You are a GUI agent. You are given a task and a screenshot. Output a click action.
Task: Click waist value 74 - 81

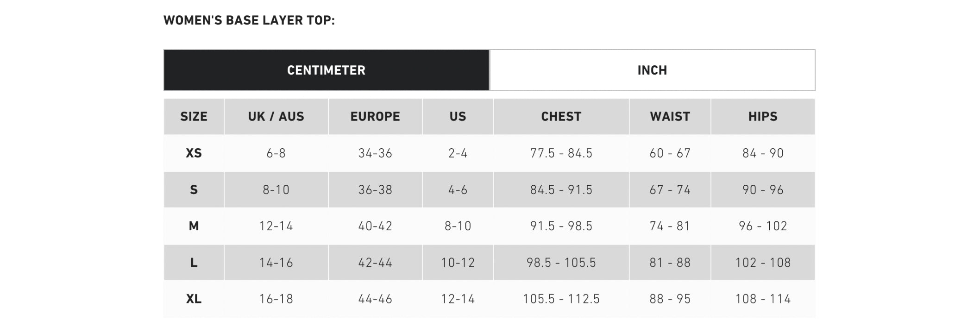(x=670, y=226)
